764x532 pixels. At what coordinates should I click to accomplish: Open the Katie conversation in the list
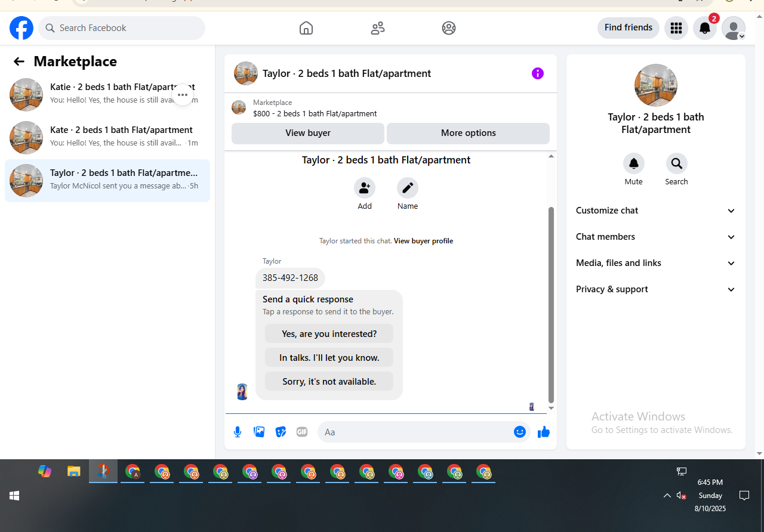(107, 95)
